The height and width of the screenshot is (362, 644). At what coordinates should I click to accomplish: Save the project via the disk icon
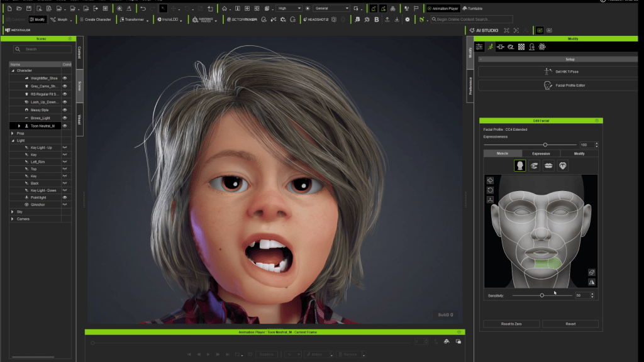(x=29, y=8)
